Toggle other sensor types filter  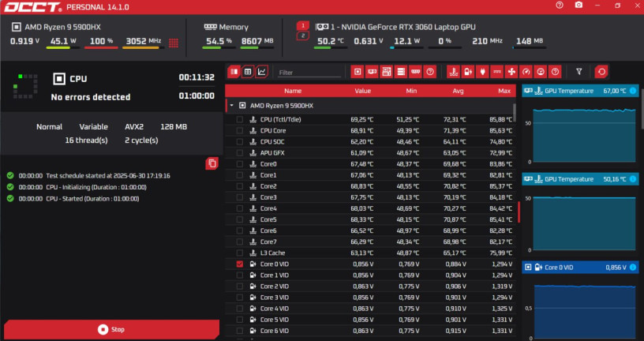click(555, 72)
